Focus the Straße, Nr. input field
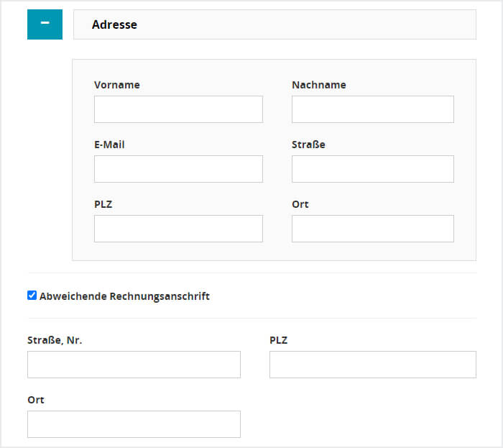 pyautogui.click(x=134, y=365)
